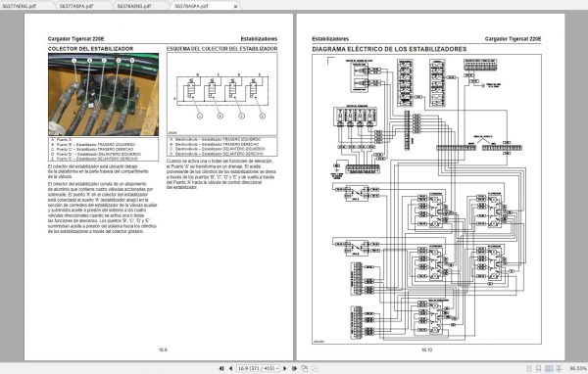Viewport: 588px width, 374px height.
Task: Click the stabilizers electrical diagram on the right page
Action: click(x=426, y=199)
